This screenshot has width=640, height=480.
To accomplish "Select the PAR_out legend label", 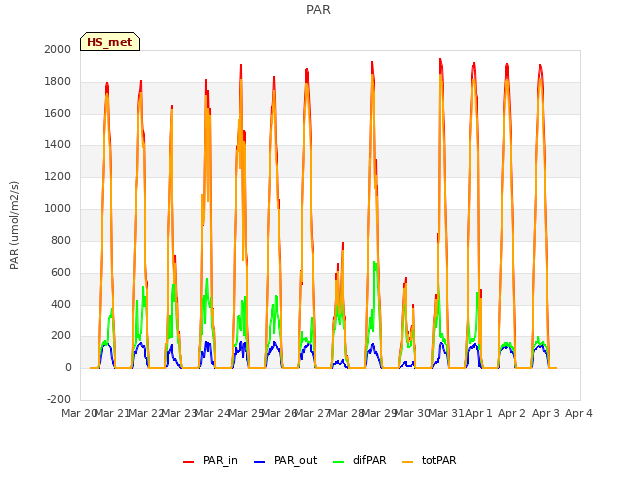I will [296, 460].
